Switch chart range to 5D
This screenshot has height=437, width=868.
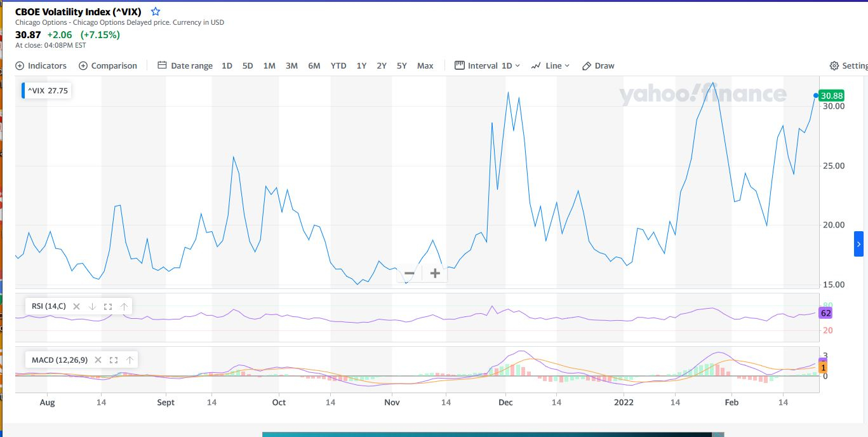coord(248,65)
